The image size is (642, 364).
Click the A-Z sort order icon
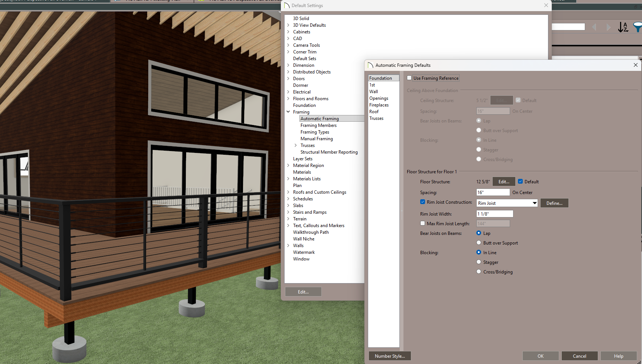623,27
